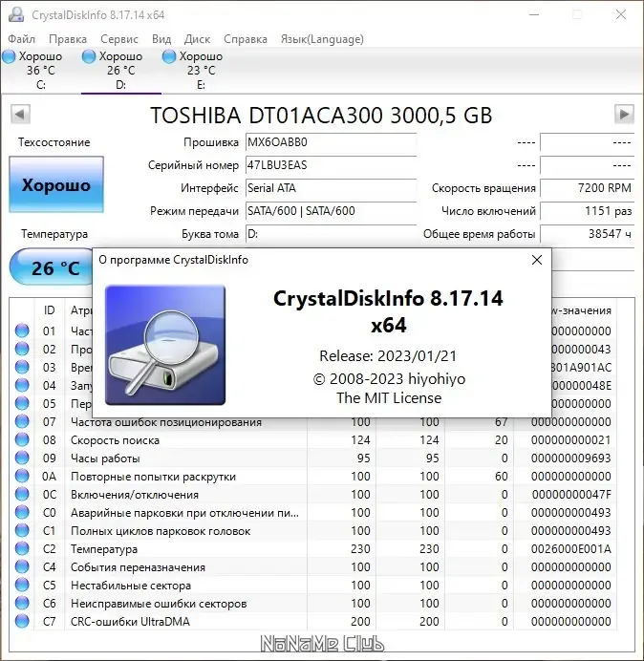Image resolution: width=644 pixels, height=661 pixels.
Task: Close the О программе CrystalDiskInfo dialog
Action: (537, 260)
